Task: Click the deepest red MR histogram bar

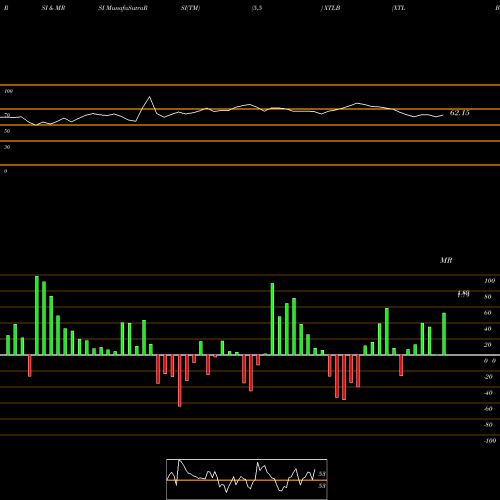Action: point(180,381)
